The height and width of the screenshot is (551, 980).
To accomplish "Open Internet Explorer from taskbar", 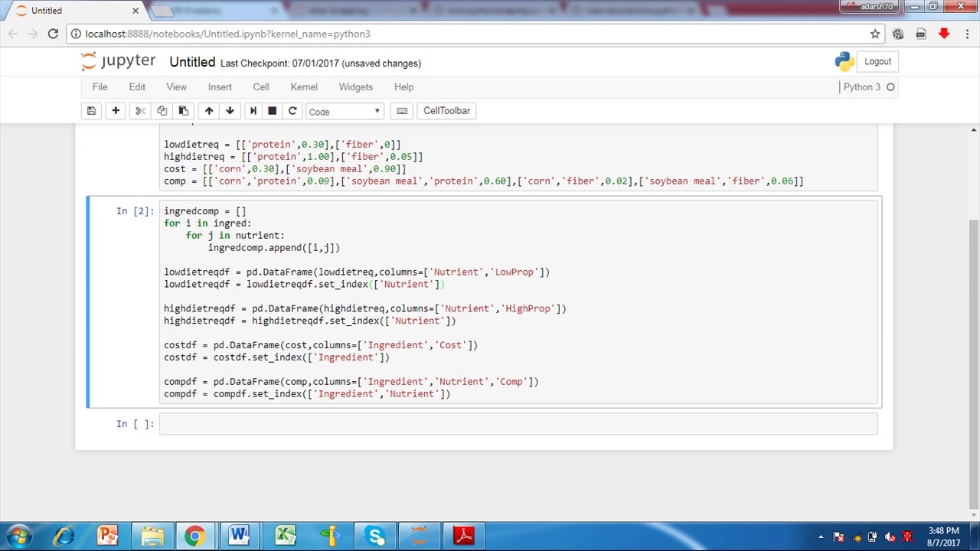I will point(64,536).
